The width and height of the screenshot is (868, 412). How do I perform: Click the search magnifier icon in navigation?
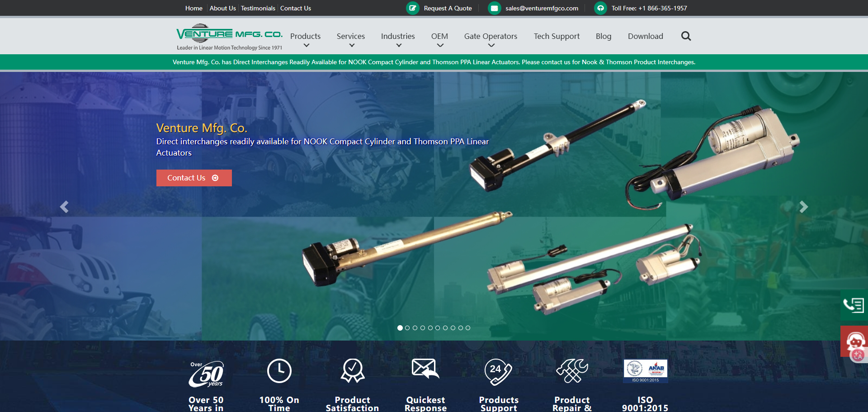pyautogui.click(x=686, y=36)
